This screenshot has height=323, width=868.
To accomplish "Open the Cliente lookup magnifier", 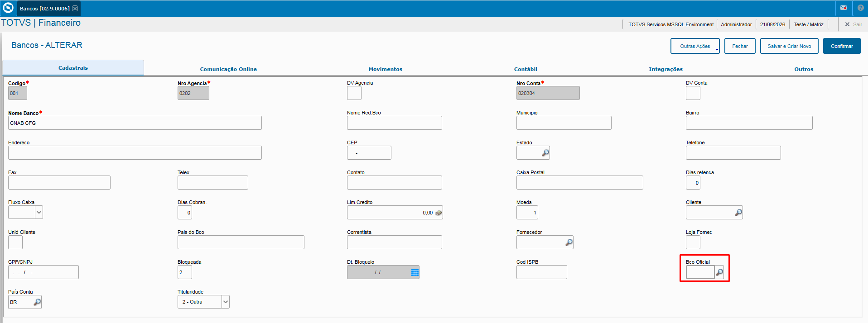I will click(x=738, y=213).
